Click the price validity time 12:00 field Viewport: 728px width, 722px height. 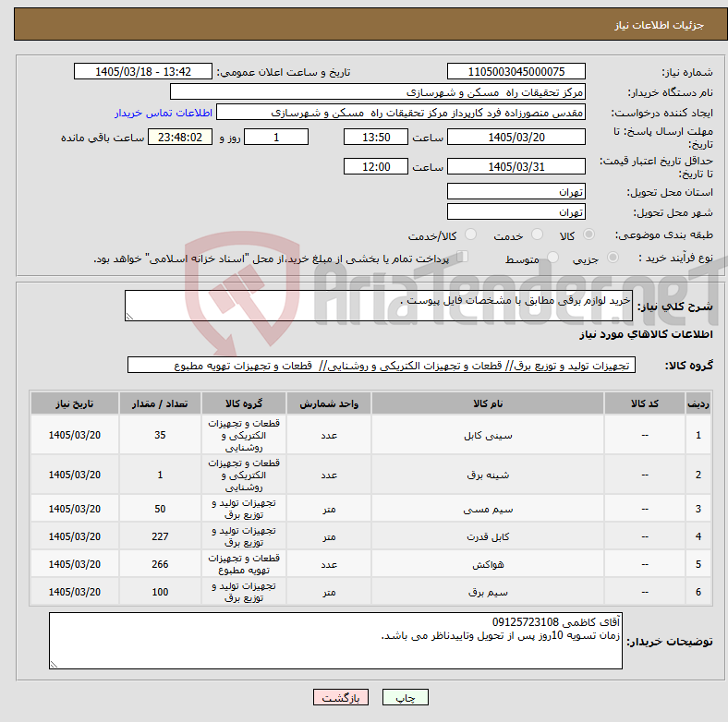pos(376,166)
